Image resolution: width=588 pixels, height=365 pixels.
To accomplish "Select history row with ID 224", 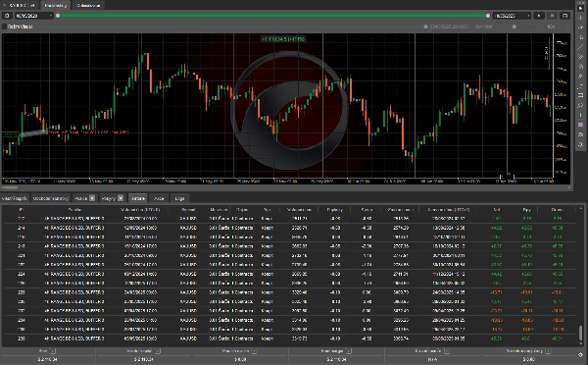I will pos(291,274).
